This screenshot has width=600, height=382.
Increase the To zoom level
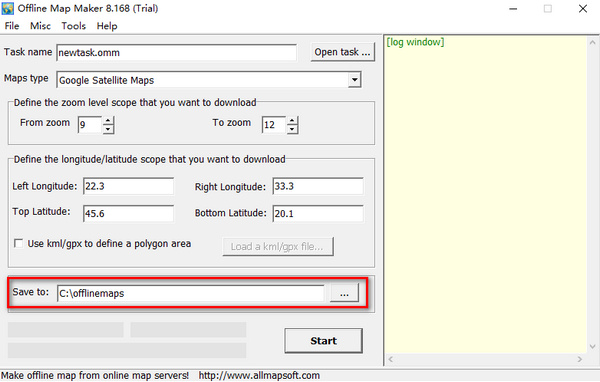click(x=292, y=121)
